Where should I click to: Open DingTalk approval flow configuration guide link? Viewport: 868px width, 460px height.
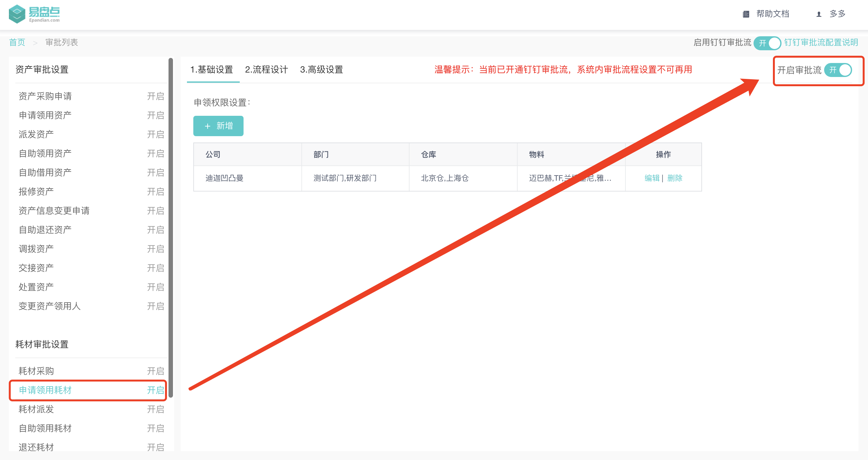[821, 43]
